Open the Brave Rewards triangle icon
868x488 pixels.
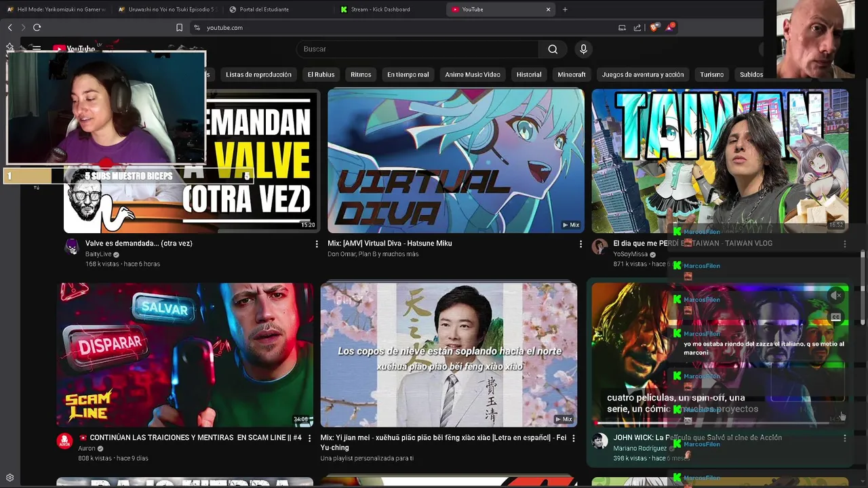coord(669,27)
